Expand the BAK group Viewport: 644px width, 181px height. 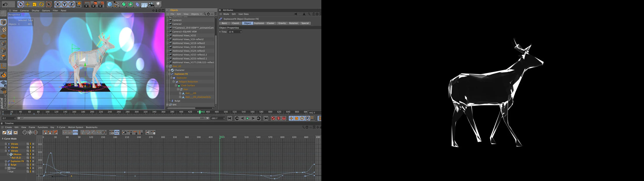167,105
